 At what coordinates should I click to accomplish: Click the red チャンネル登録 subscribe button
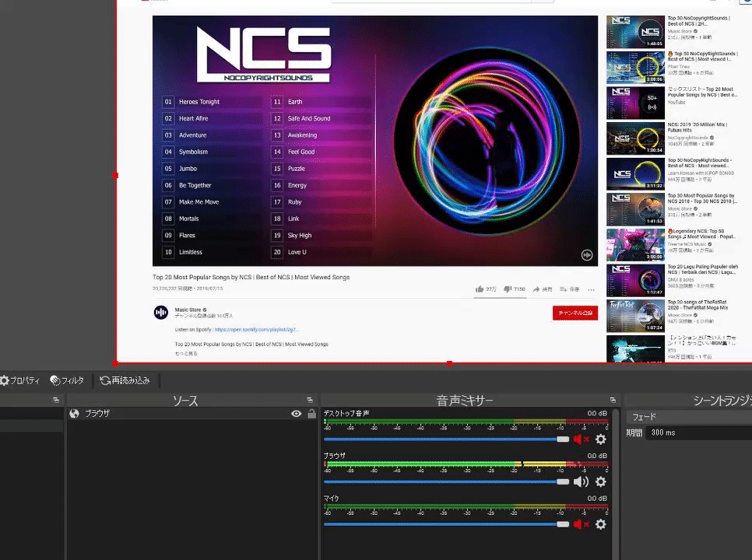tap(575, 313)
